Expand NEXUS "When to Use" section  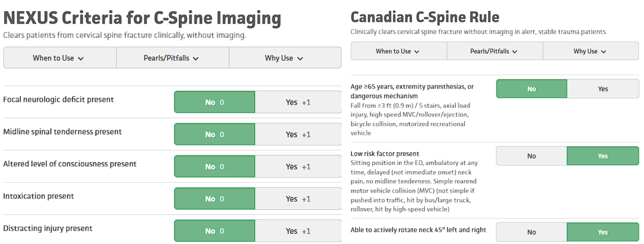tap(59, 58)
